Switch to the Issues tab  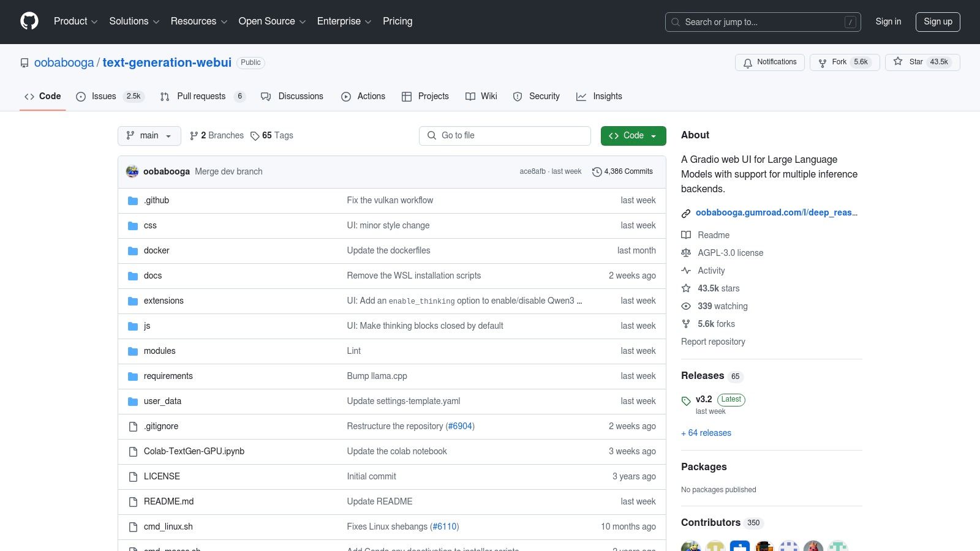tap(110, 96)
